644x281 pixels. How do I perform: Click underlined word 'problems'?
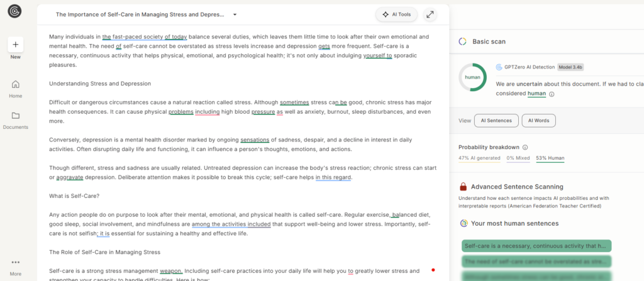point(180,112)
